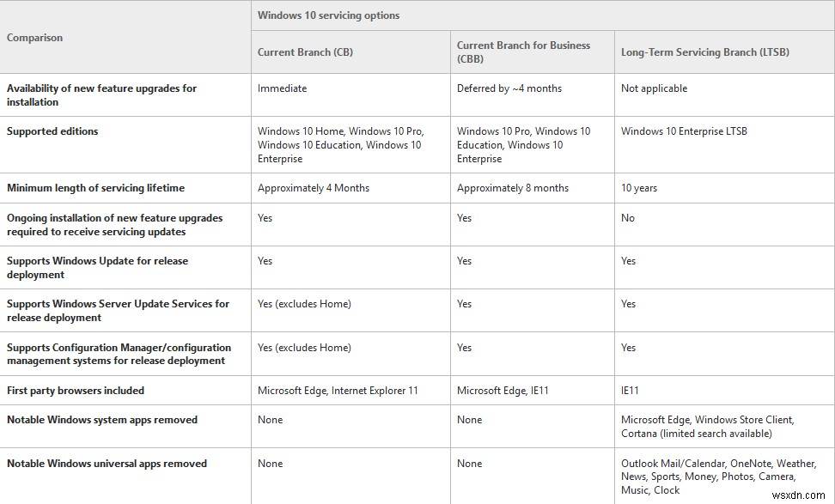Image resolution: width=835 pixels, height=504 pixels.
Task: Click the First party browsers included label
Action: [76, 391]
